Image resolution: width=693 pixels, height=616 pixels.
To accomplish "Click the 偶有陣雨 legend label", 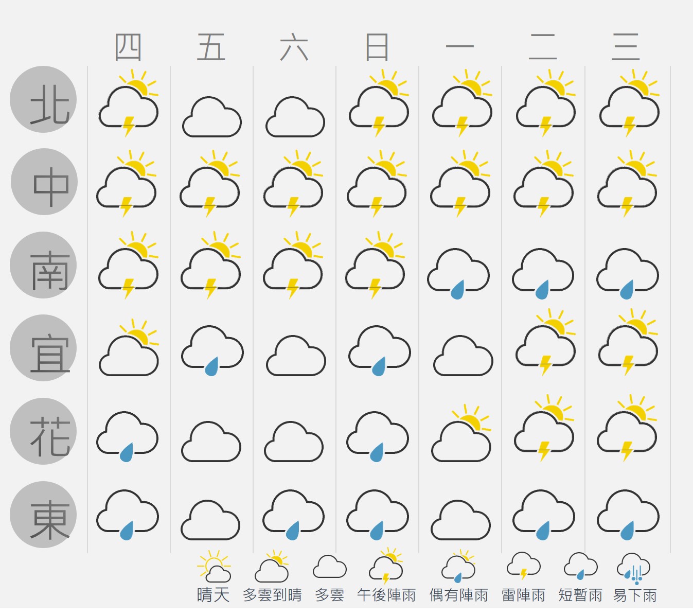I will (459, 595).
